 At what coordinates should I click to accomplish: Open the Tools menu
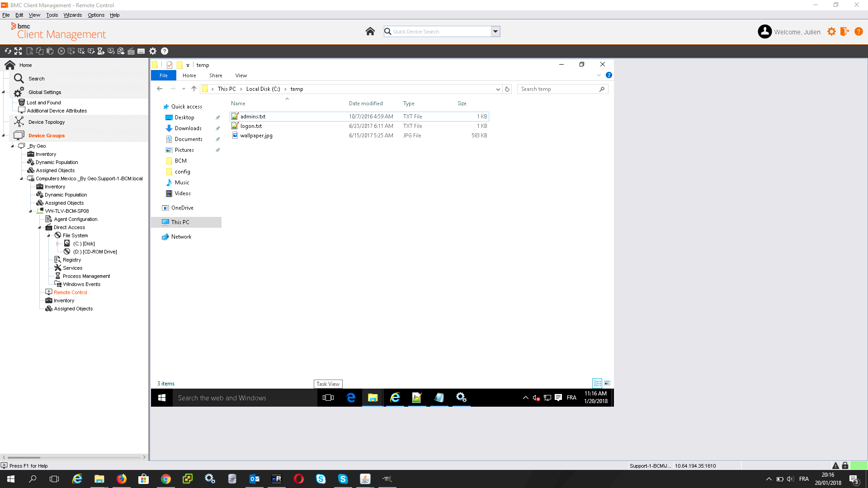52,15
